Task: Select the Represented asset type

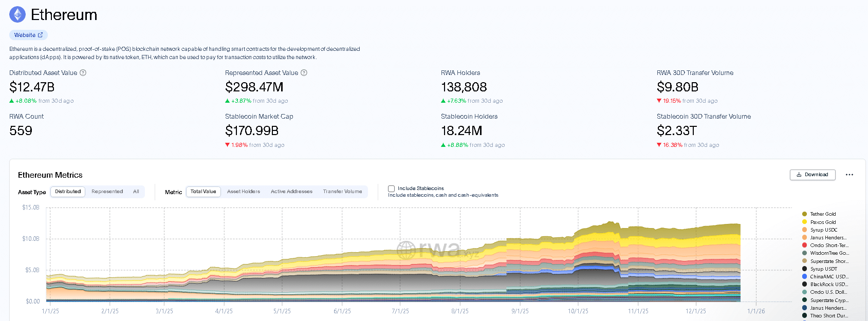Action: (x=107, y=192)
